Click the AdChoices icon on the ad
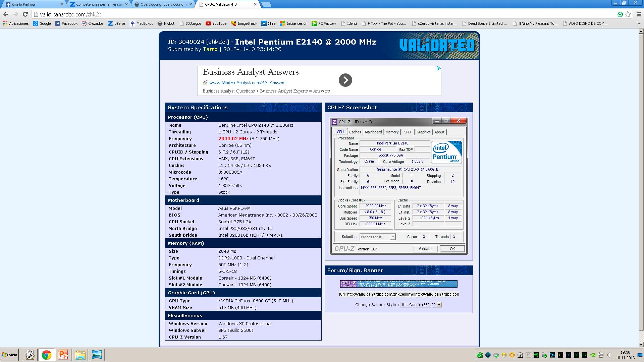The width and height of the screenshot is (644, 362). (x=438, y=68)
